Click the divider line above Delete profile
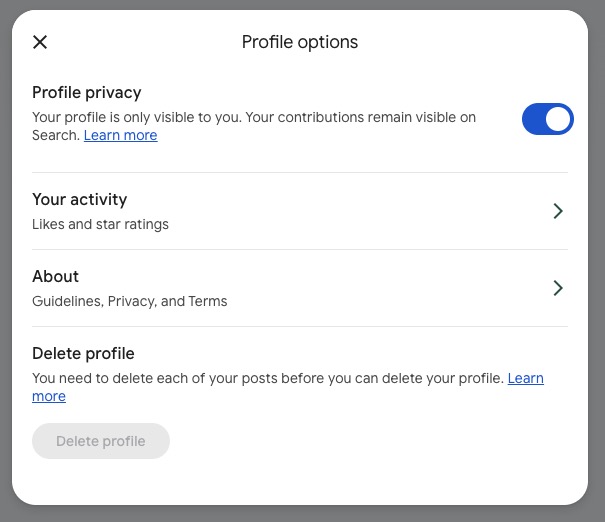This screenshot has height=522, width=605. (x=300, y=326)
